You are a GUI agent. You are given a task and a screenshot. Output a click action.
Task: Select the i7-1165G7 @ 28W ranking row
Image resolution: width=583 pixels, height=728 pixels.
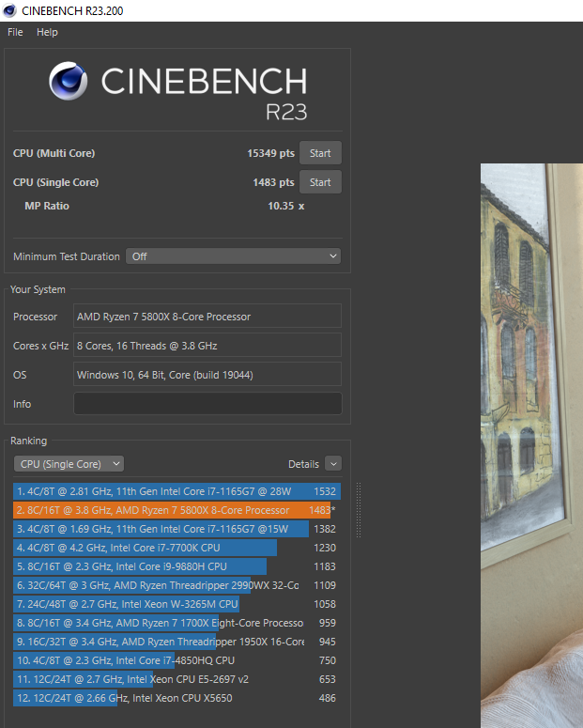click(176, 491)
